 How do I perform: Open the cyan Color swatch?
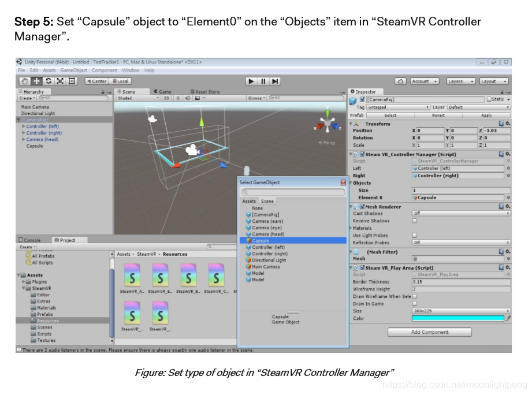pos(458,318)
